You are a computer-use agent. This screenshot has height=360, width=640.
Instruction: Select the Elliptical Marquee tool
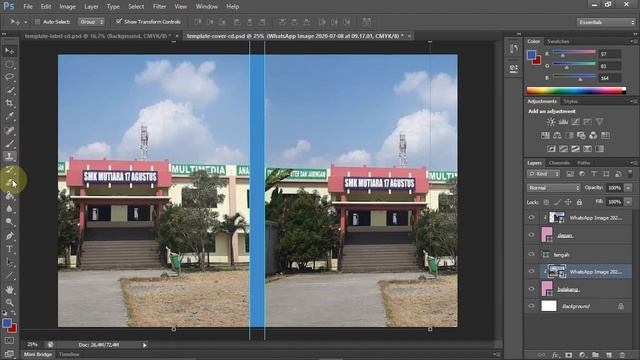pyautogui.click(x=9, y=64)
